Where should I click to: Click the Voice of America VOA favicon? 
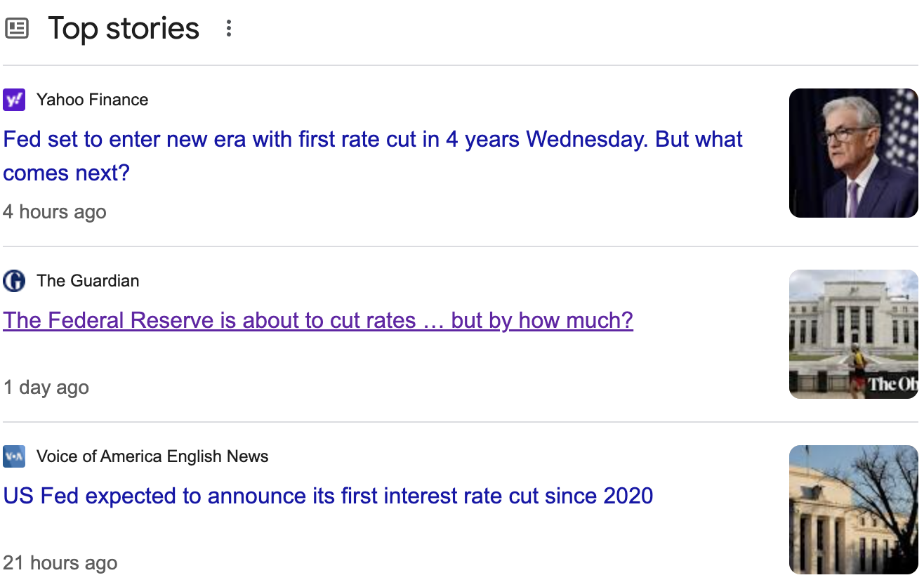[14, 456]
